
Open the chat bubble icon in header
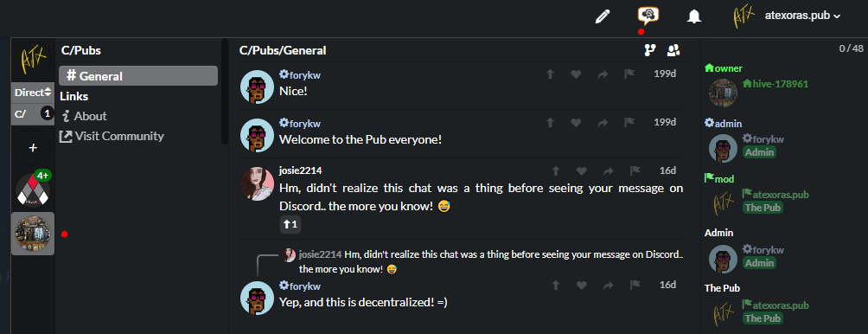[x=648, y=15]
